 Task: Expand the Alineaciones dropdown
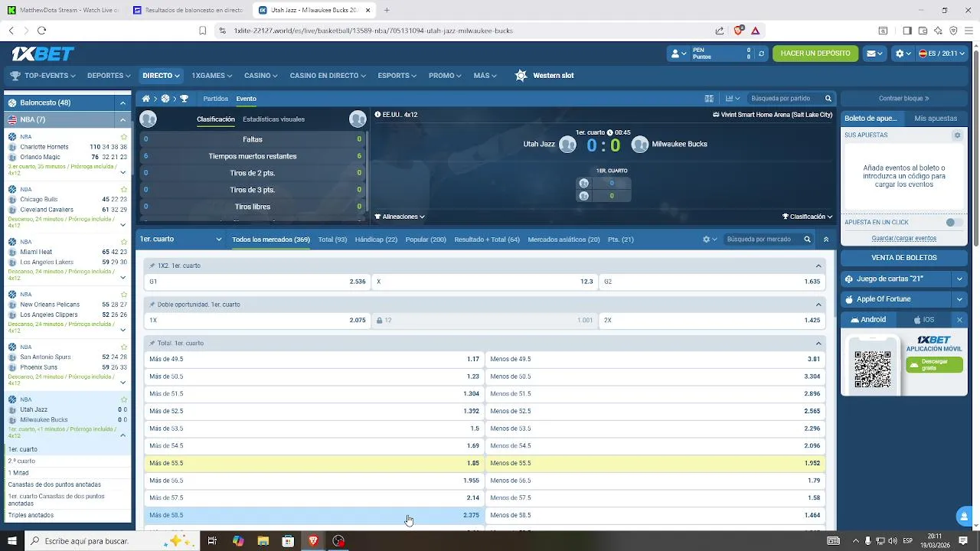coord(400,217)
